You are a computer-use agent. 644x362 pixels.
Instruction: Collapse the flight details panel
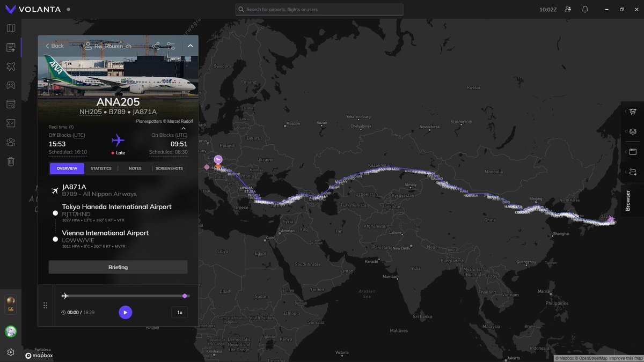click(190, 46)
